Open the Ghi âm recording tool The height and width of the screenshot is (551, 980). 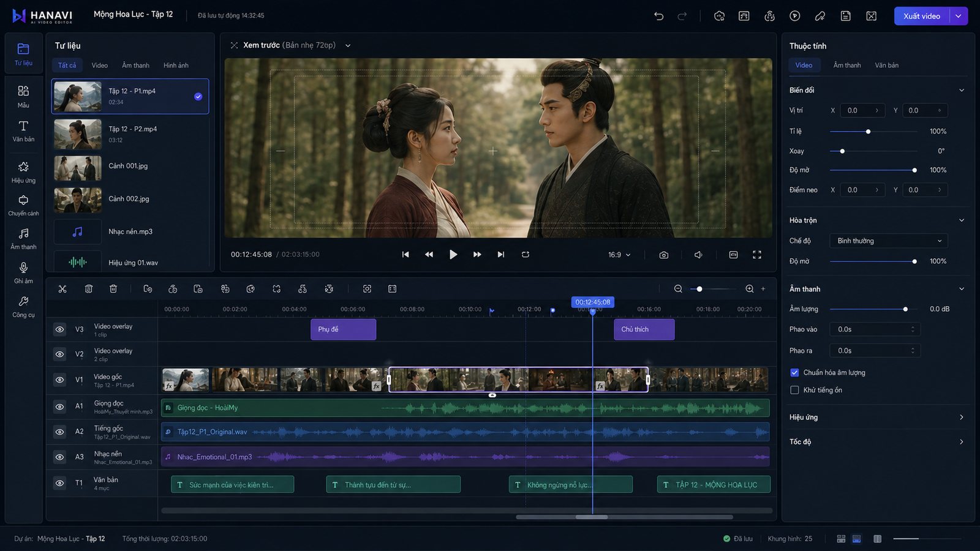23,272
